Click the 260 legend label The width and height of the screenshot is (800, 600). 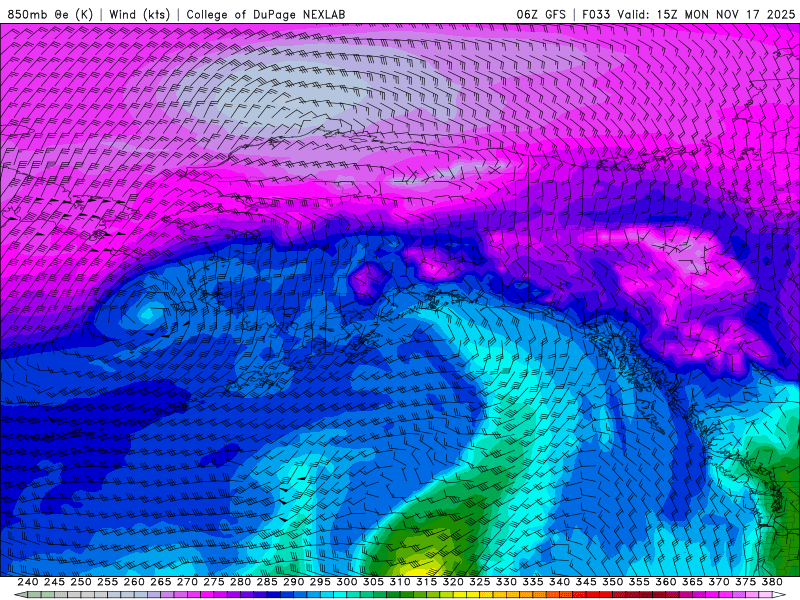(134, 582)
